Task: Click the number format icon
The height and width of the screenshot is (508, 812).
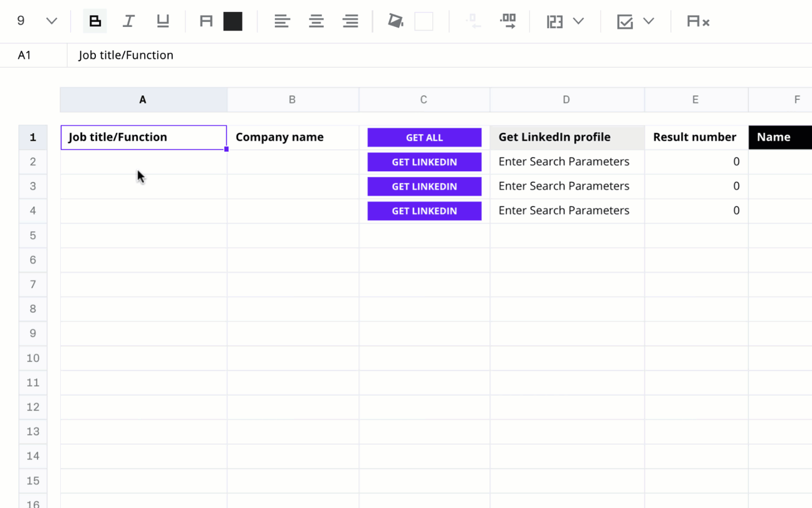Action: 554,21
